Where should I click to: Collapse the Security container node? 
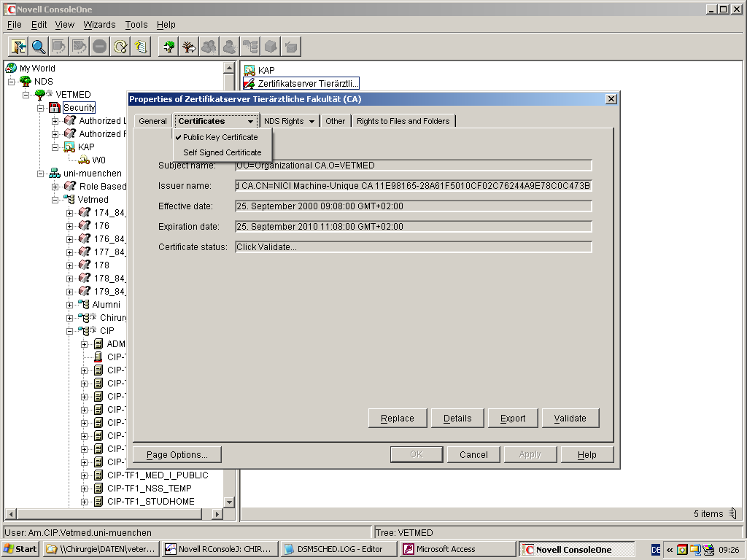point(41,108)
